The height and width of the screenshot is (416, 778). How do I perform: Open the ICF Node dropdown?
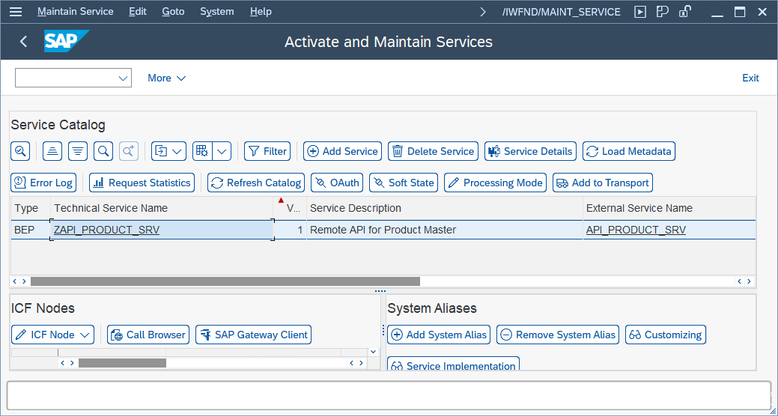point(53,334)
